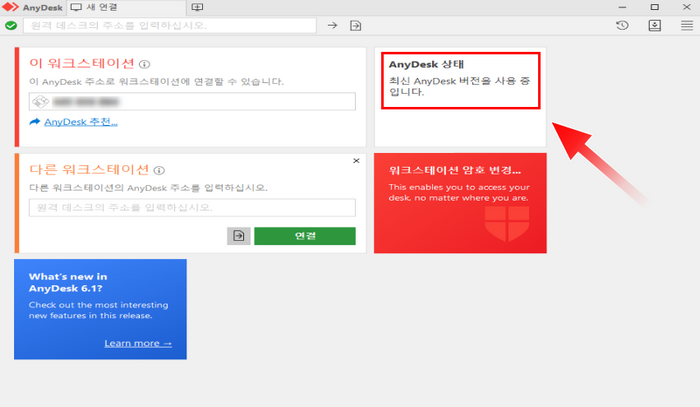Click this workstation's AnyDesk address field
The width and height of the screenshot is (700, 407).
[192, 101]
